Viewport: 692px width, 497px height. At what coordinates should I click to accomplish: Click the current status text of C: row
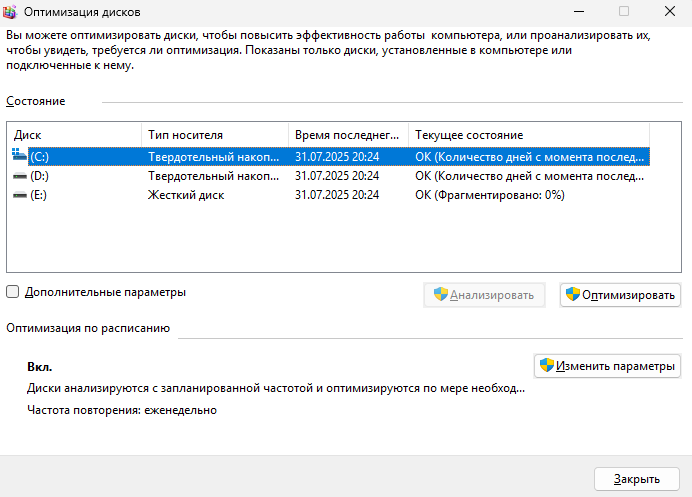(x=530, y=157)
